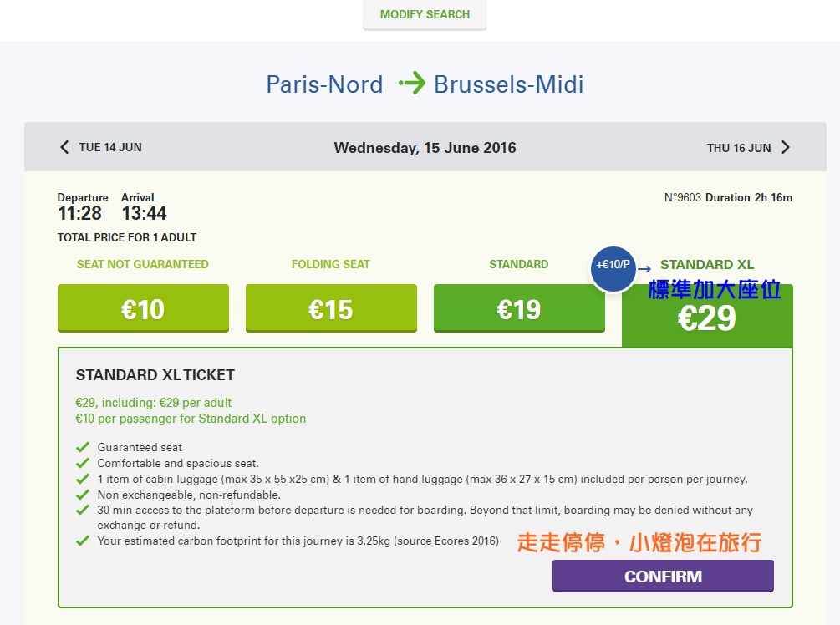This screenshot has height=625, width=840.
Task: Click the Paris-Nord station name
Action: pos(324,84)
